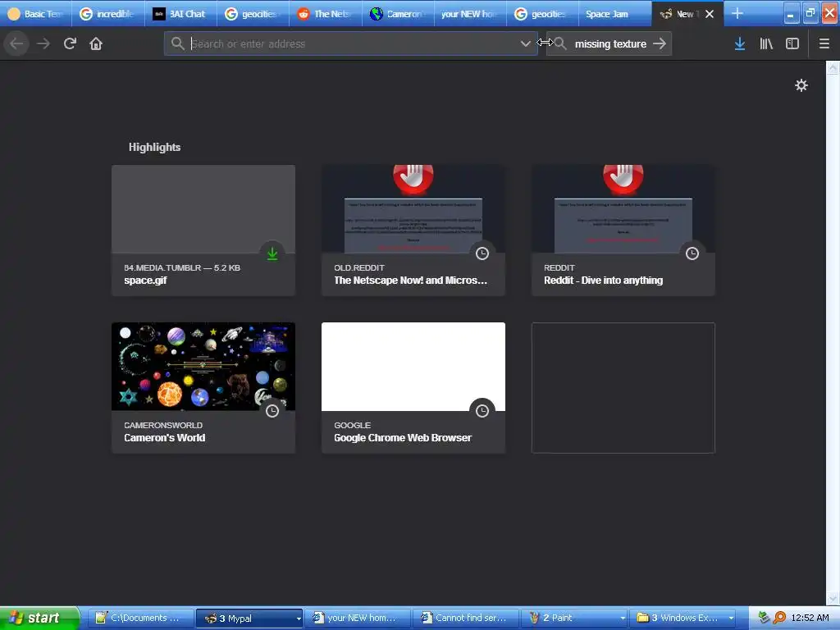Click the space.gif file name text

coord(145,281)
